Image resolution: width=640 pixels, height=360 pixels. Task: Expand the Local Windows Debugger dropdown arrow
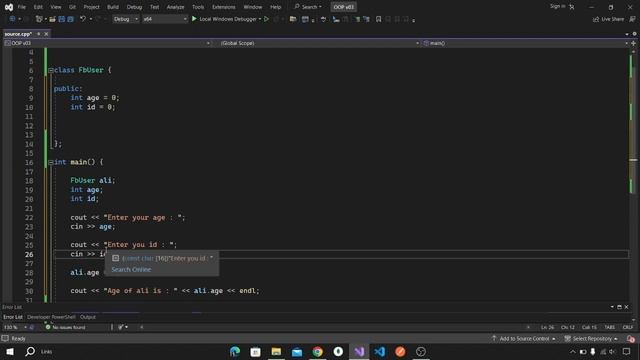coord(260,19)
